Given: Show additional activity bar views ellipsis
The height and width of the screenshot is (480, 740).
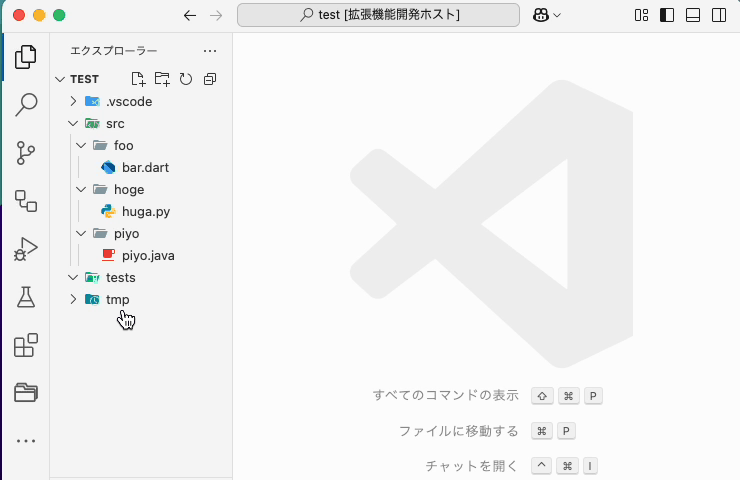Looking at the screenshot, I should click(x=25, y=441).
